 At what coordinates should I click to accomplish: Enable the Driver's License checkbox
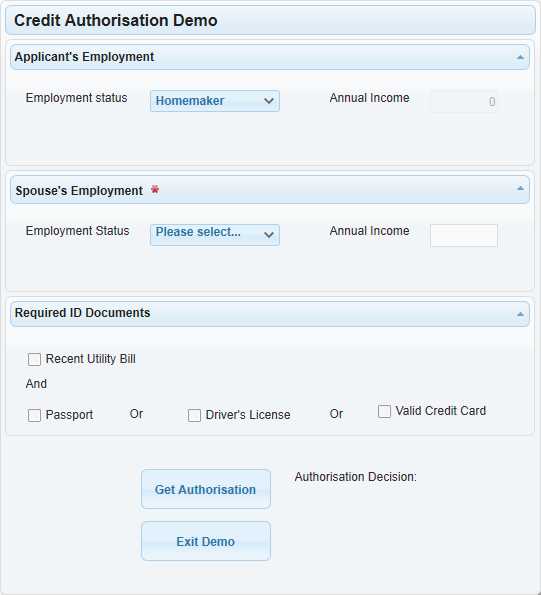194,415
